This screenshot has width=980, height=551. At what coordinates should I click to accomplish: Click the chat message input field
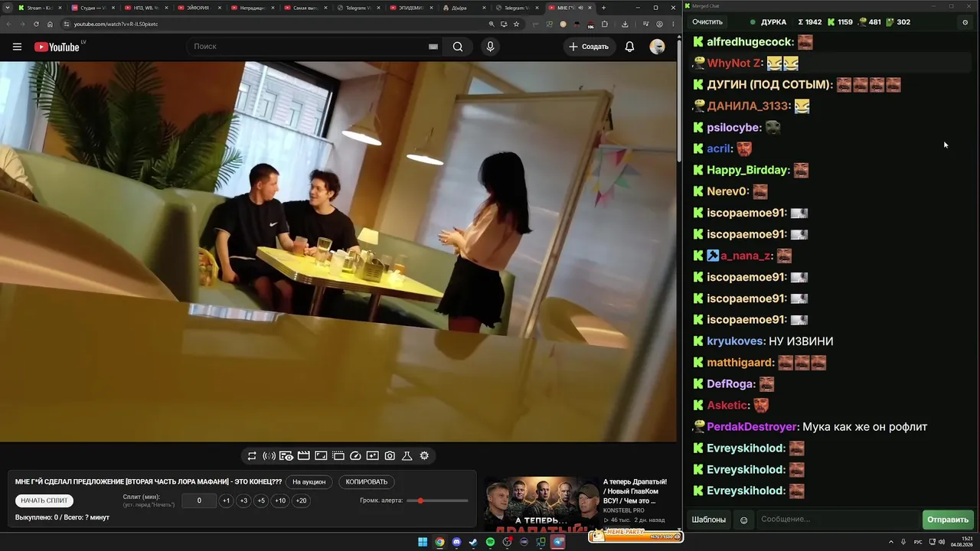838,520
